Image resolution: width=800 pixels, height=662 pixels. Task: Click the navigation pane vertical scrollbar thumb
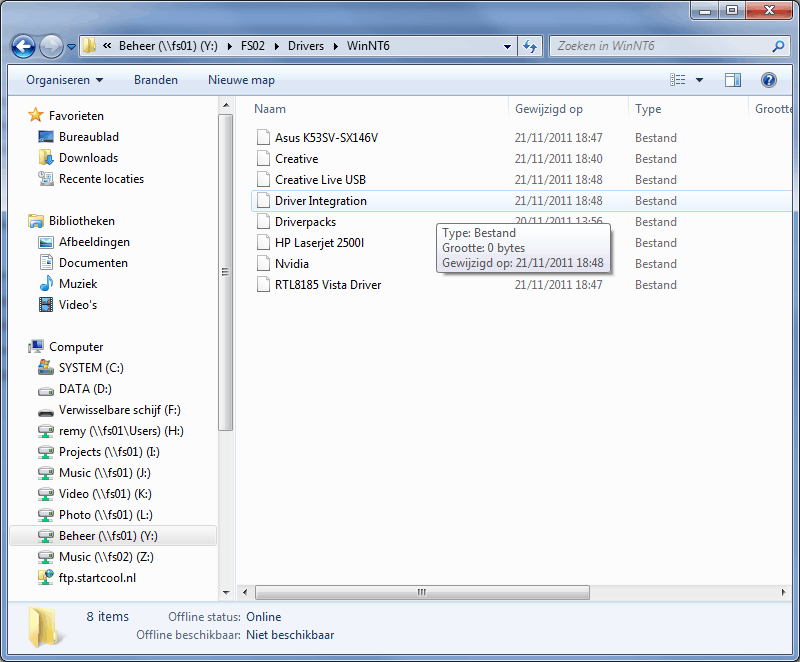[x=226, y=272]
